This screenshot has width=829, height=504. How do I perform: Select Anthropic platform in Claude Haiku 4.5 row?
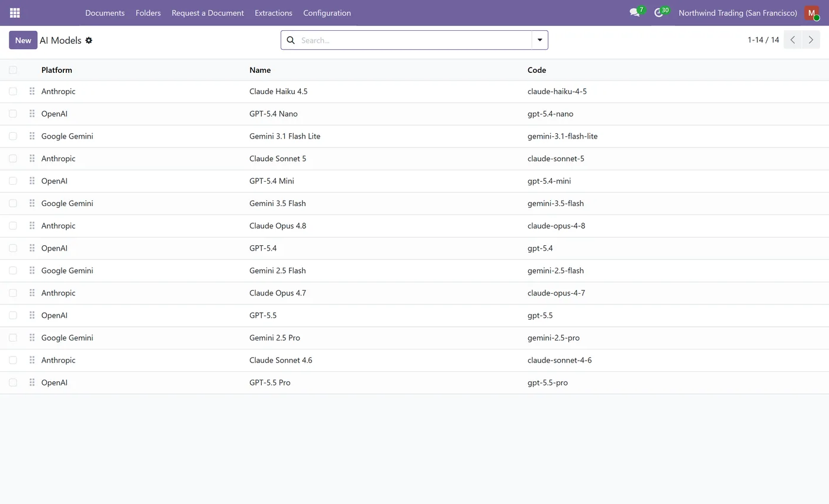(x=58, y=91)
